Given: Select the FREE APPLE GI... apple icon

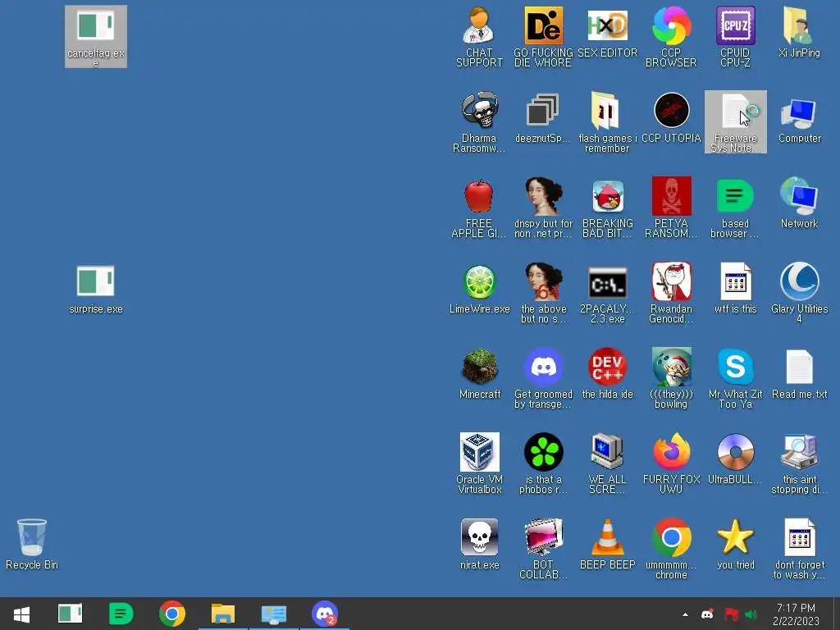Looking at the screenshot, I should [479, 208].
